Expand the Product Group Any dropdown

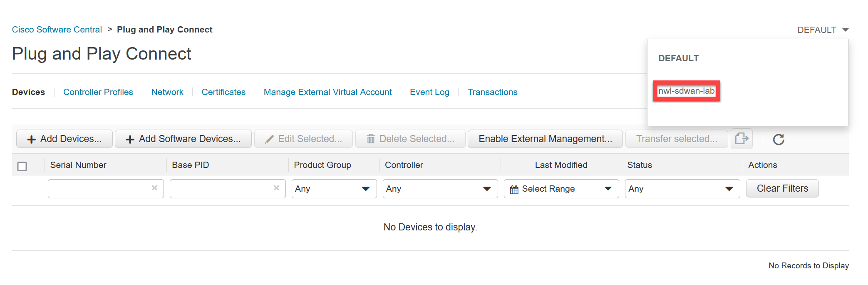click(x=334, y=189)
